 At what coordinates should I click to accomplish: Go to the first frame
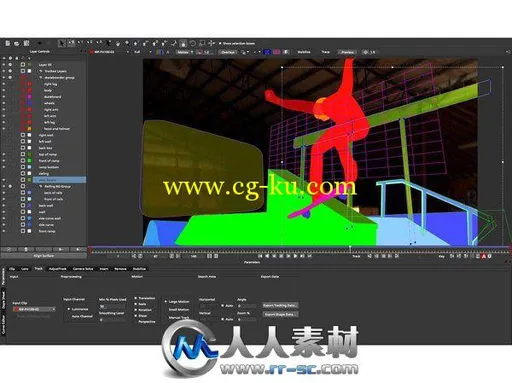point(260,256)
